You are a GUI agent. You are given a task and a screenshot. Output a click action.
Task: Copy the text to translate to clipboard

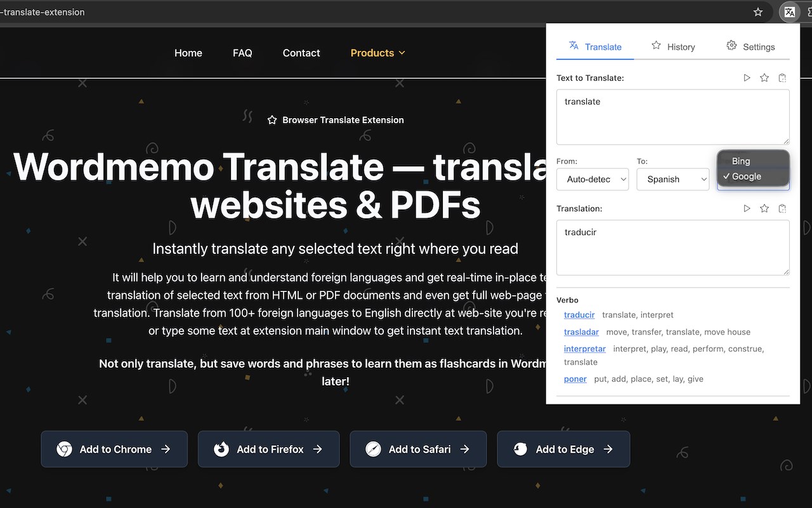(782, 77)
